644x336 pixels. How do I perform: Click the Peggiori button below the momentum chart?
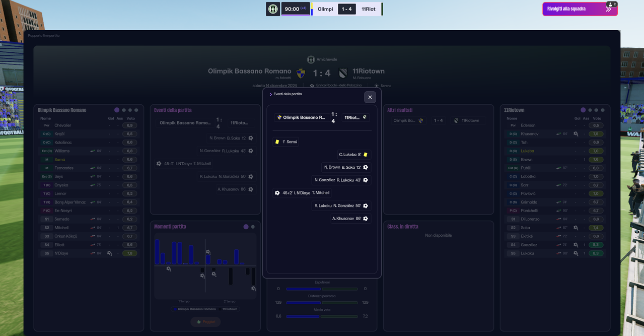coord(205,321)
